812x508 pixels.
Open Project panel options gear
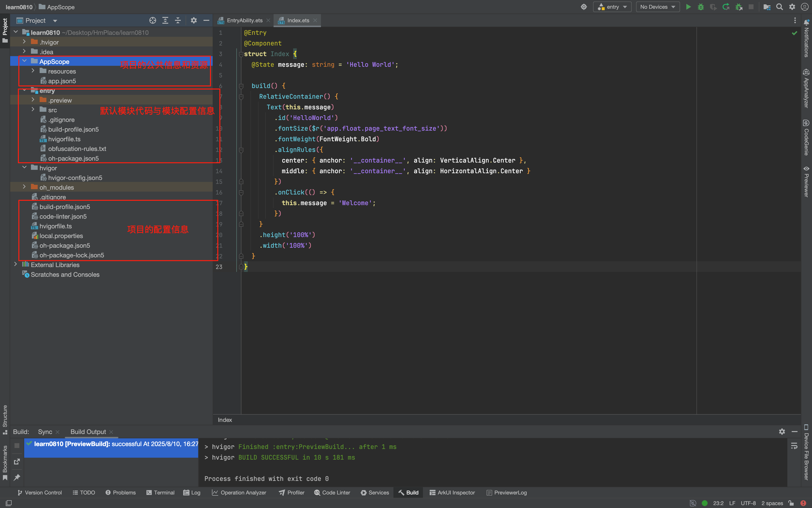coord(194,21)
